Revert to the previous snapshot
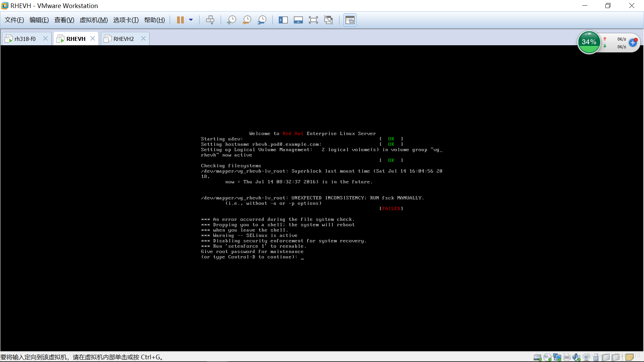 (x=247, y=20)
